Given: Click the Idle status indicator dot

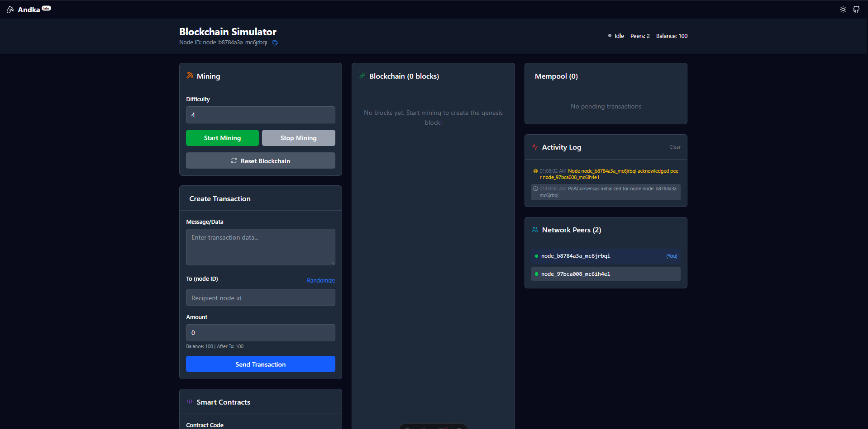Looking at the screenshot, I should pyautogui.click(x=609, y=35).
